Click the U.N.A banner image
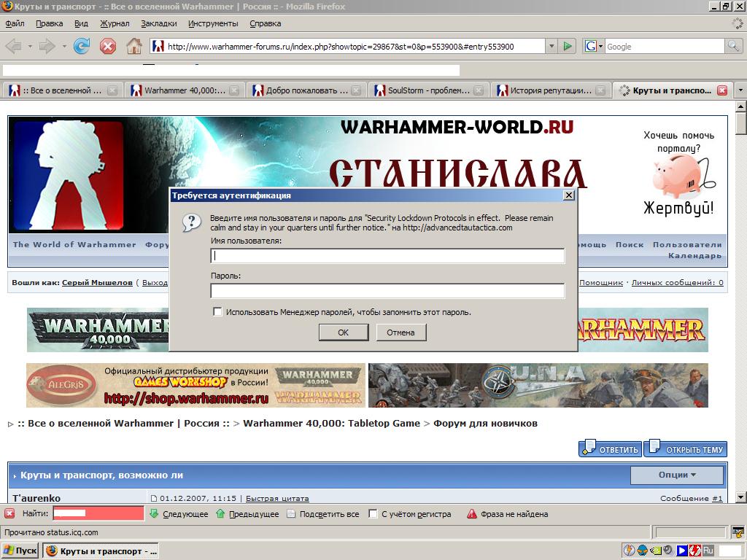This screenshot has height=560, width=747. [x=538, y=385]
